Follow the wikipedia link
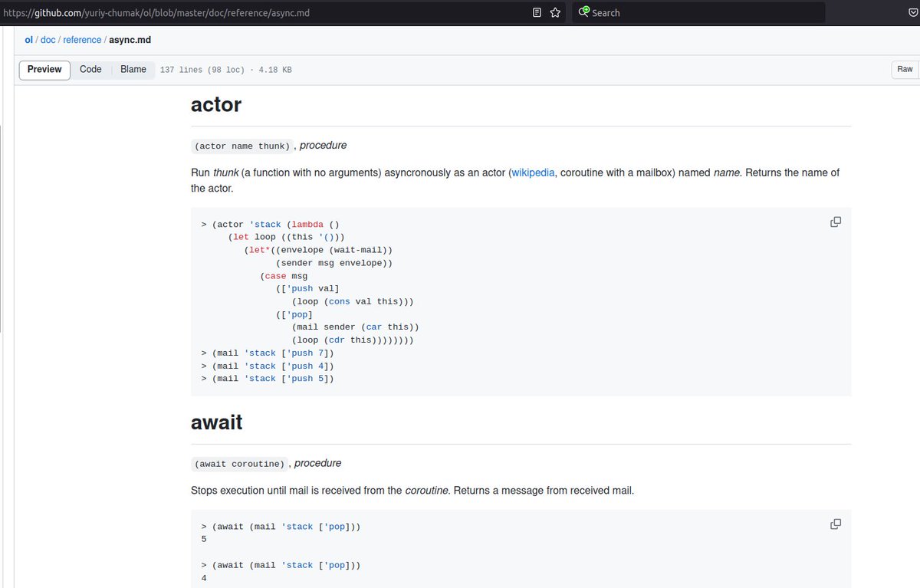The image size is (920, 588). pyautogui.click(x=533, y=172)
